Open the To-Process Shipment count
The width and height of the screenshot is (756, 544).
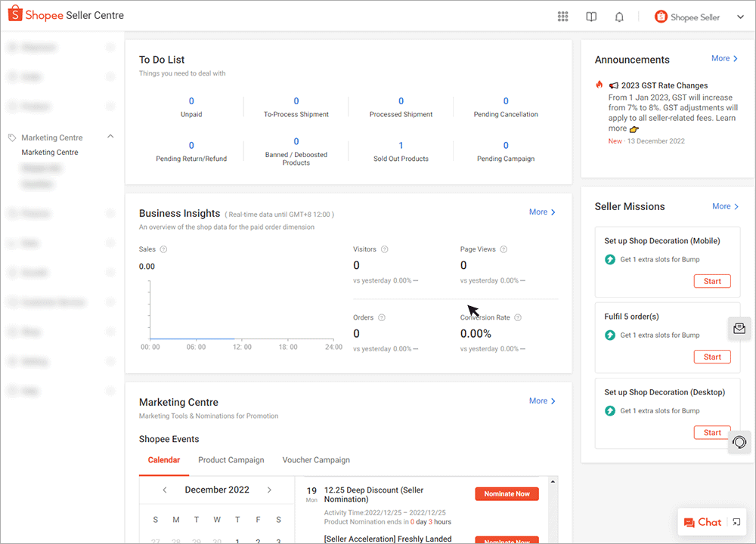pos(296,101)
